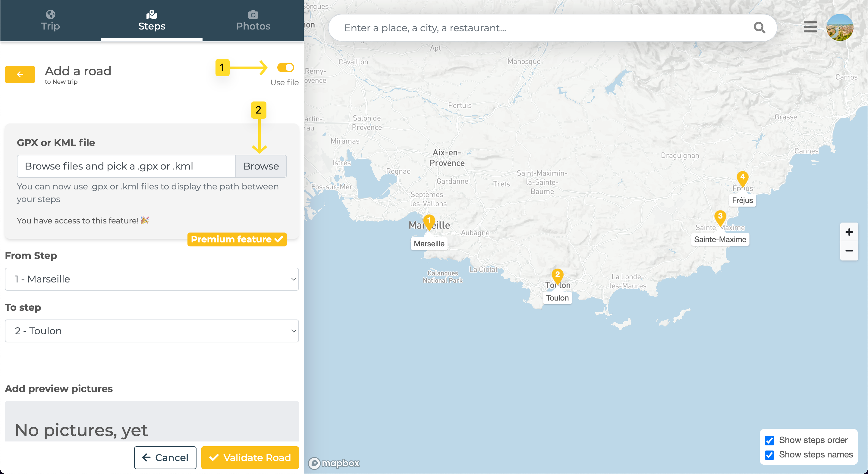Screen dimensions: 868x474
Task: Click the Validate Road button
Action: tap(250, 457)
